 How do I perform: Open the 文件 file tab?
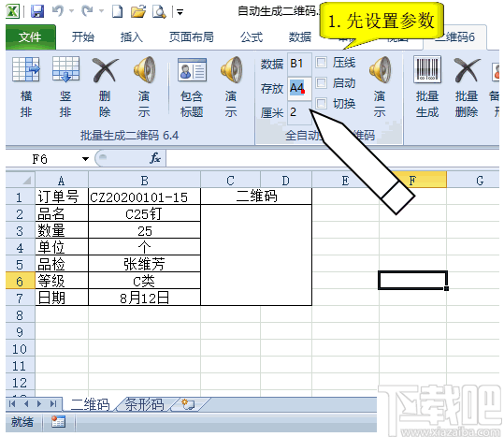[30, 37]
